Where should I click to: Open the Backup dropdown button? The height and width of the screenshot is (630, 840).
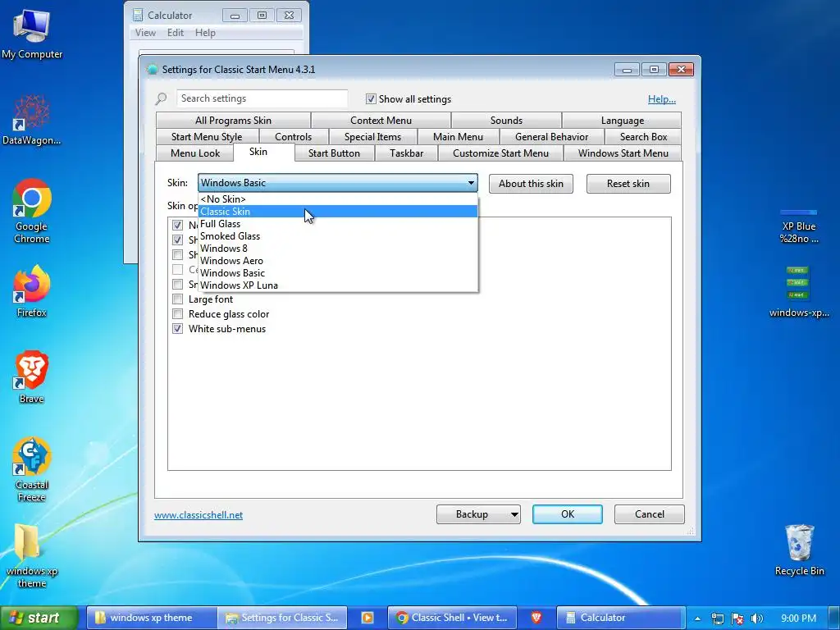[x=478, y=514]
